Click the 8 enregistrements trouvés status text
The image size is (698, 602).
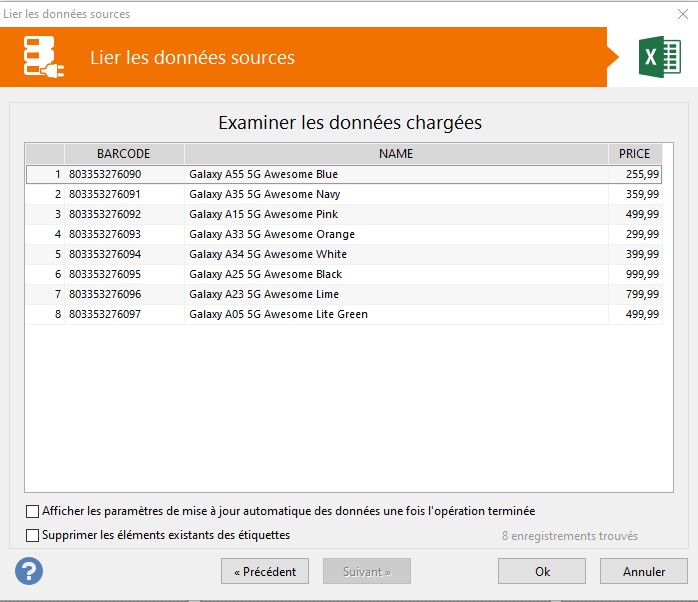tap(570, 536)
